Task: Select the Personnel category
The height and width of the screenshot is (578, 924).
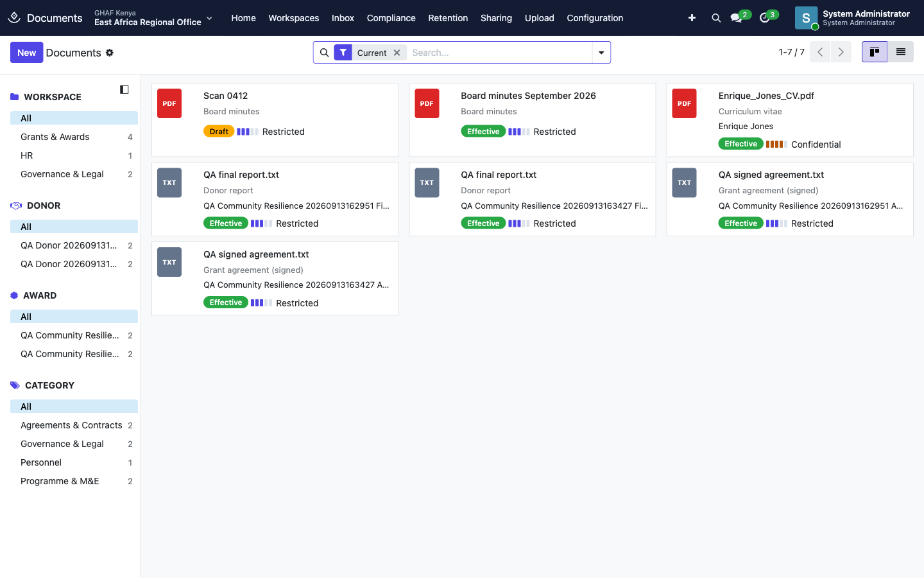Action: tap(74, 462)
